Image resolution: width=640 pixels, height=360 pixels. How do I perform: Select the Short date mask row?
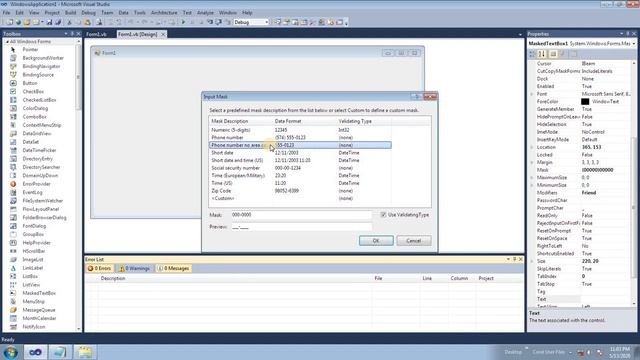pos(300,153)
